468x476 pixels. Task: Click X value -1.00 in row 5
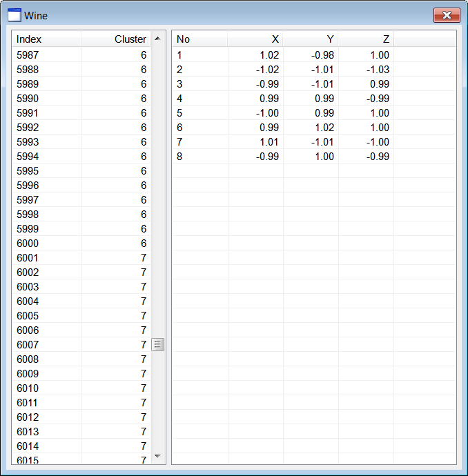267,113
